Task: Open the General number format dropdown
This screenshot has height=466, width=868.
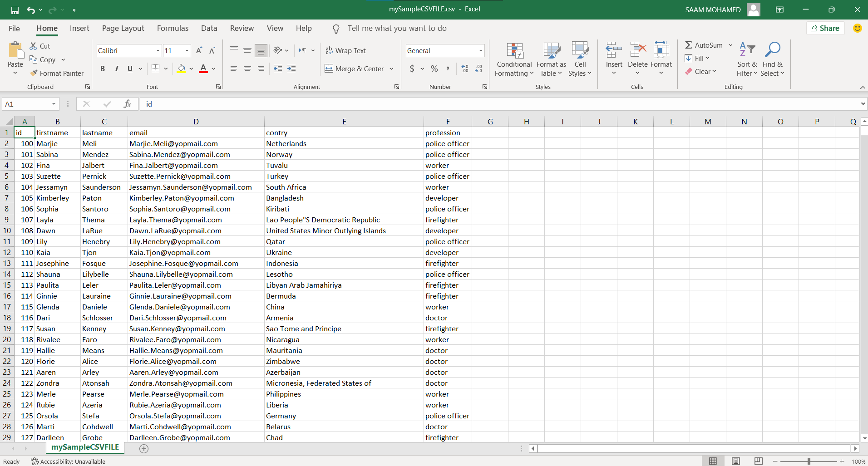Action: pos(480,50)
